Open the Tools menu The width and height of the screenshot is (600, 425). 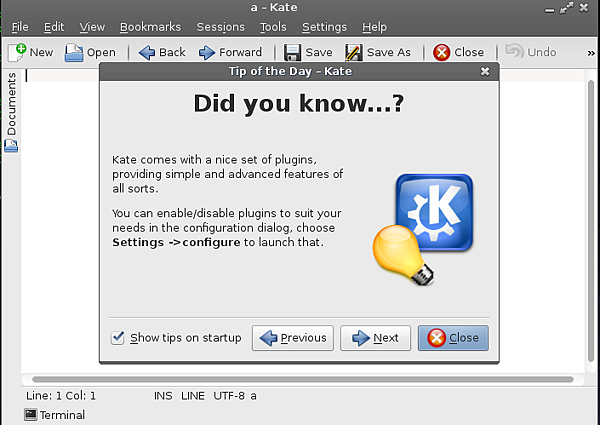(273, 27)
